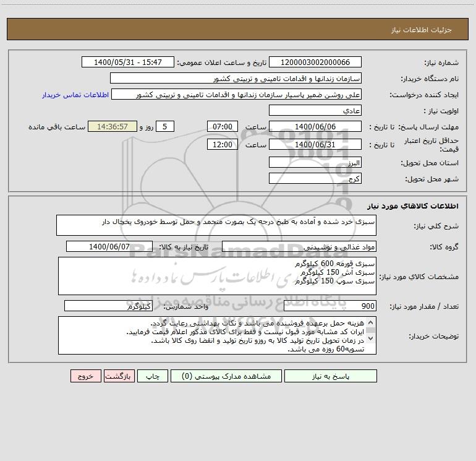Click the اولویت نیاز field عادی

click(x=315, y=110)
